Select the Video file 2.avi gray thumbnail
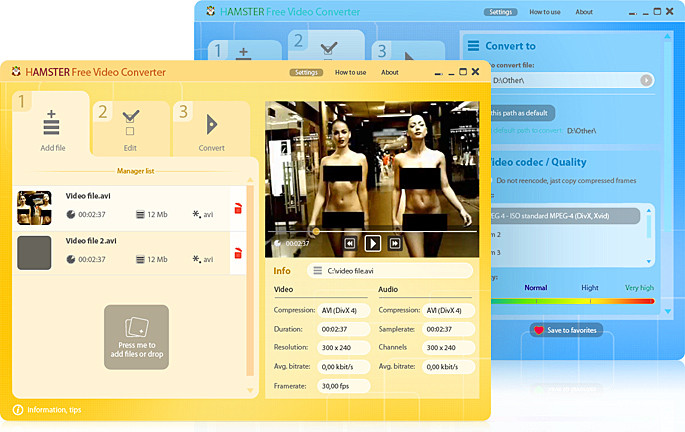Image resolution: width=685 pixels, height=432 pixels. [34, 253]
